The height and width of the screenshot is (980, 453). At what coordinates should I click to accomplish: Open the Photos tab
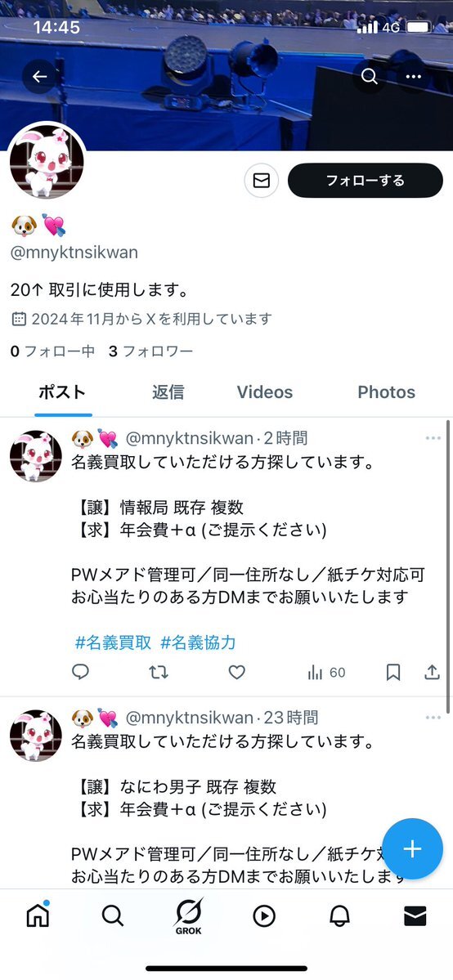pyautogui.click(x=386, y=392)
